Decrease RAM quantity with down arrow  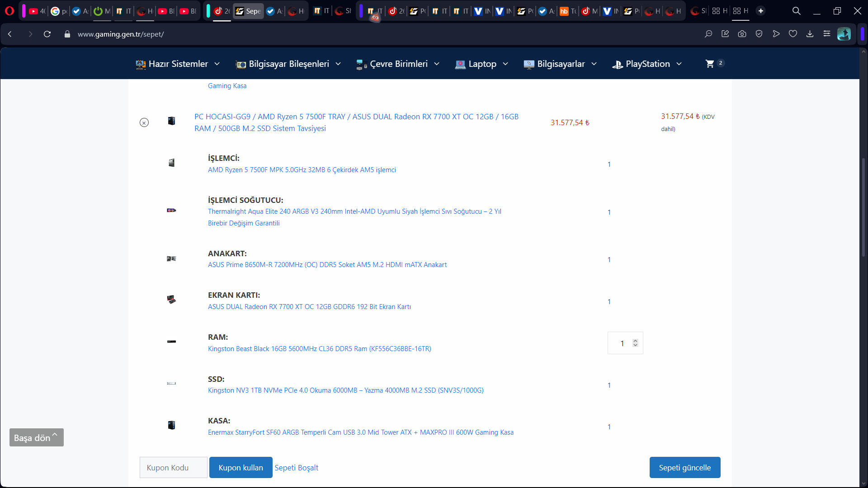coord(635,345)
